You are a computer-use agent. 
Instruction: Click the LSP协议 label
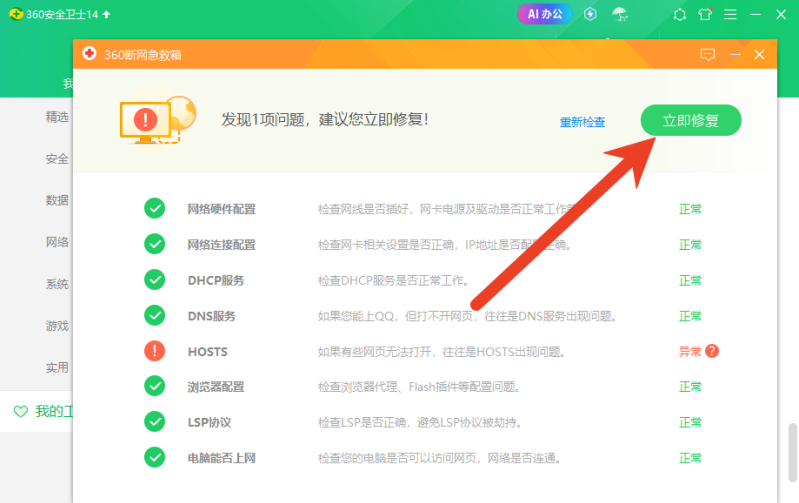pos(209,422)
